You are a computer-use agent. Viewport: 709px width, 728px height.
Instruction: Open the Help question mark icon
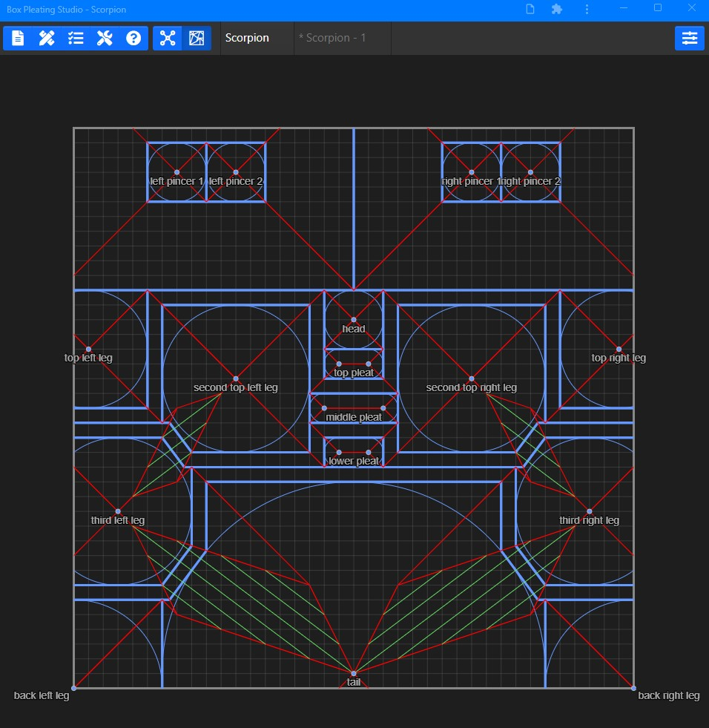133,38
